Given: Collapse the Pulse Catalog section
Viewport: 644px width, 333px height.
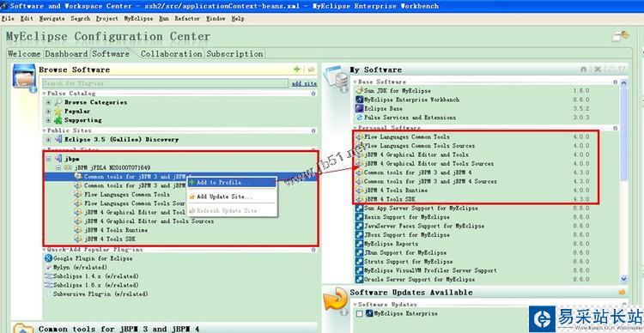Looking at the screenshot, I should click(45, 94).
